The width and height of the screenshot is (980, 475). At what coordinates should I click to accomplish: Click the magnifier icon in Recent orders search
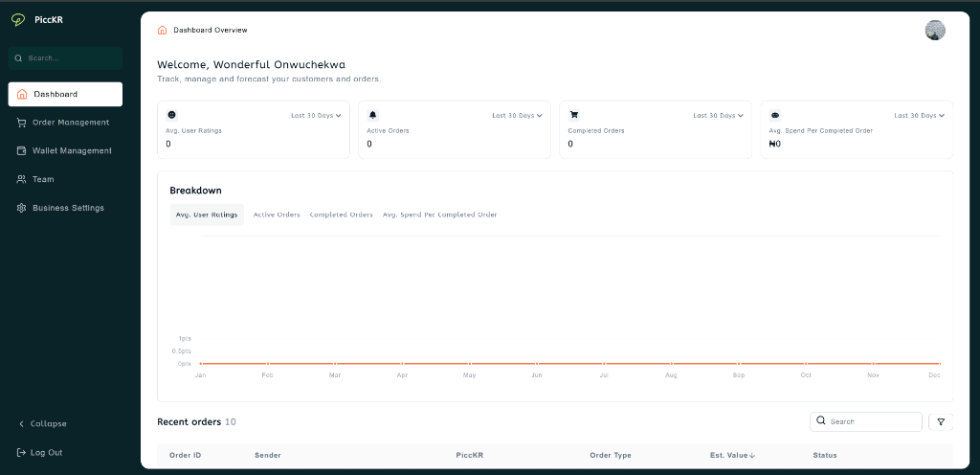(x=821, y=420)
